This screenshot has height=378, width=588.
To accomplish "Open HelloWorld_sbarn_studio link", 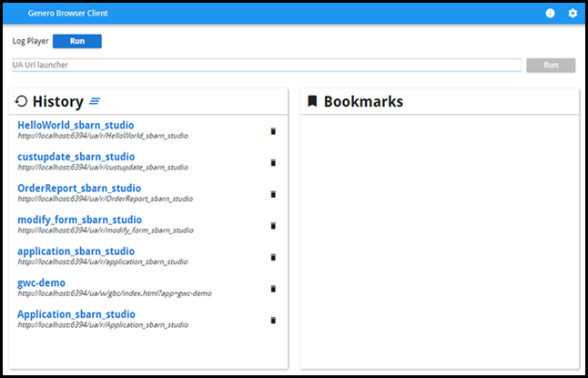I will (76, 126).
